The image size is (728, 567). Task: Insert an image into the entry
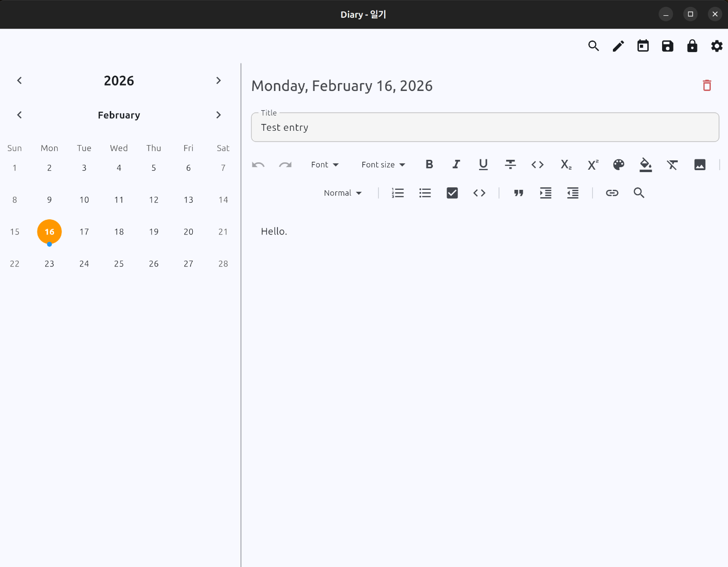[700, 165]
